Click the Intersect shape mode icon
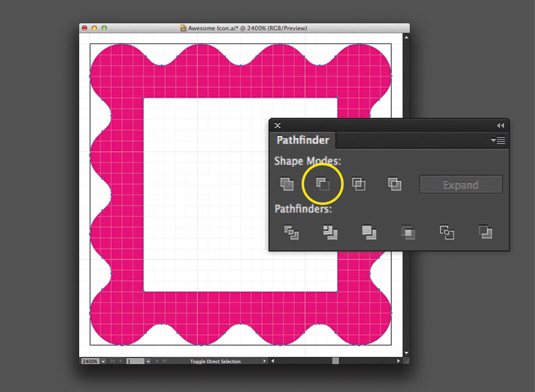This screenshot has width=535, height=392. [359, 184]
